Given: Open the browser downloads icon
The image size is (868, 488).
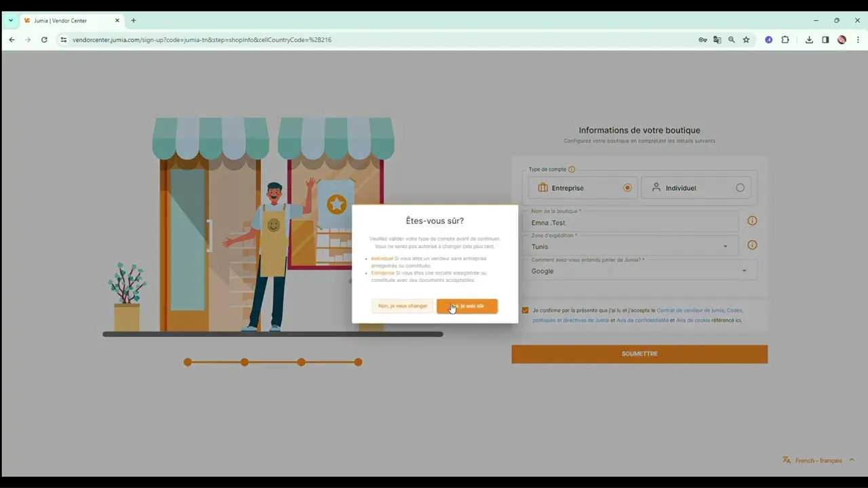Looking at the screenshot, I should click(x=809, y=40).
